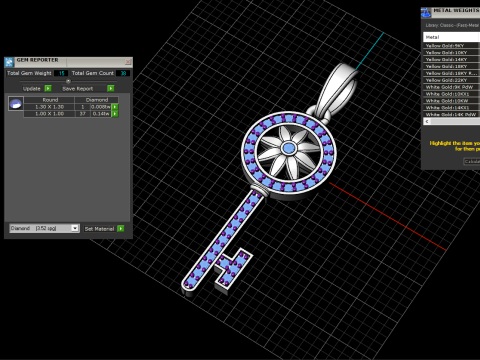Click the 0.008tw weight cell
Viewport: 480px width, 360px height.
coord(101,107)
